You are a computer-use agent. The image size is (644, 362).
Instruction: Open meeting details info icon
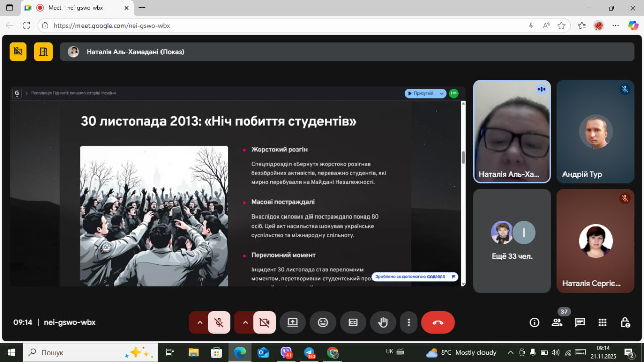tap(534, 323)
